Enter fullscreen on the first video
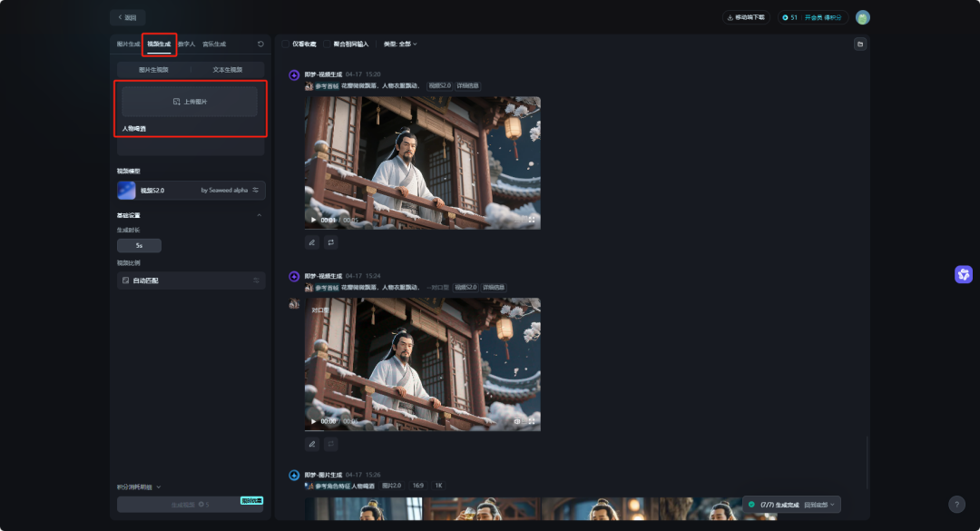 click(x=532, y=220)
